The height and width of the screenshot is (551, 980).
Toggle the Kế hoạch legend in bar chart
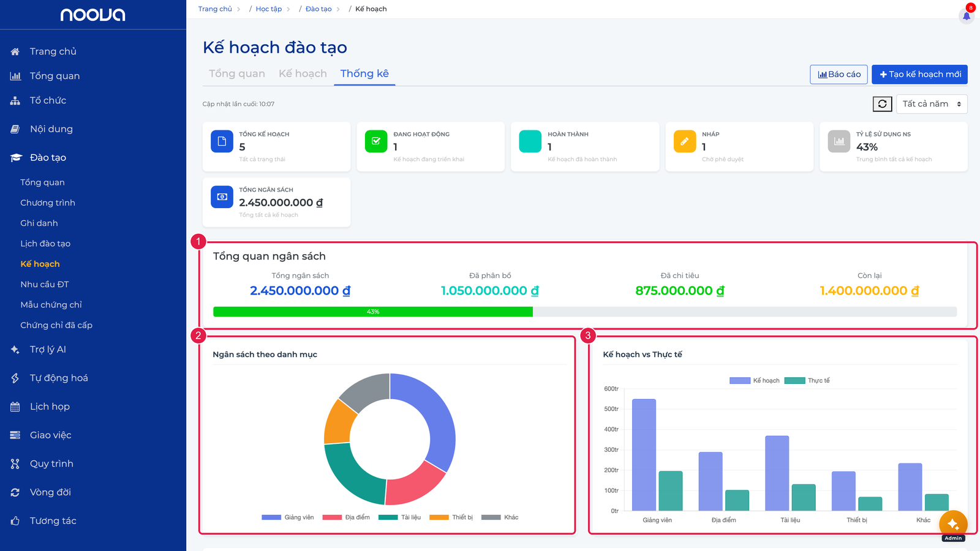tap(755, 381)
